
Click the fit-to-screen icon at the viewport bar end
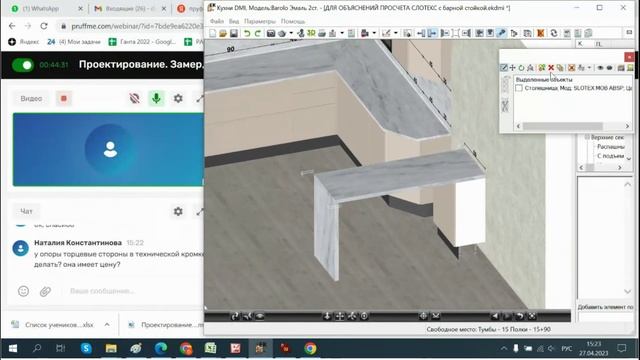point(532,316)
